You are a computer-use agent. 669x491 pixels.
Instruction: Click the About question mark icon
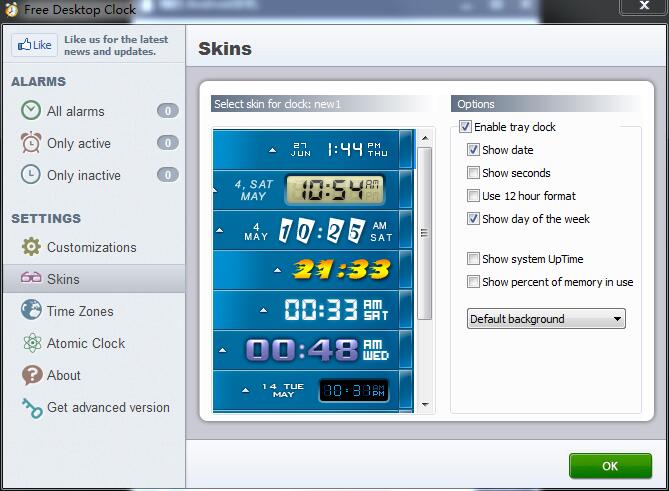[x=31, y=375]
